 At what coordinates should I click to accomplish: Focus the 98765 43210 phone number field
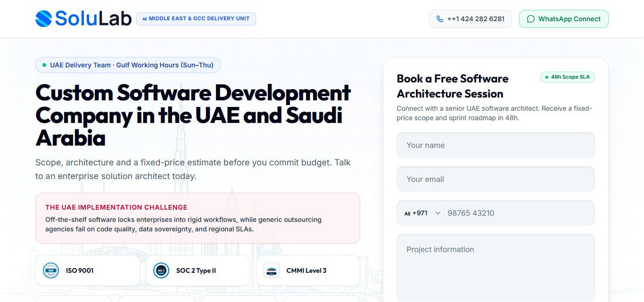tap(519, 213)
